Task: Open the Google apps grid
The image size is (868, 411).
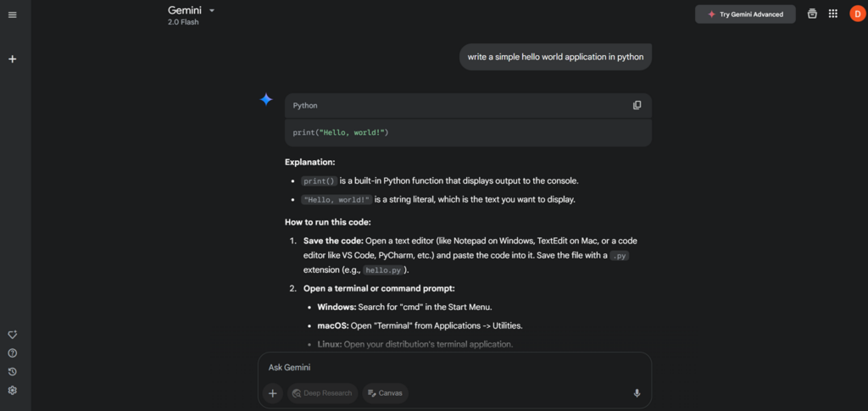Action: pyautogui.click(x=833, y=14)
